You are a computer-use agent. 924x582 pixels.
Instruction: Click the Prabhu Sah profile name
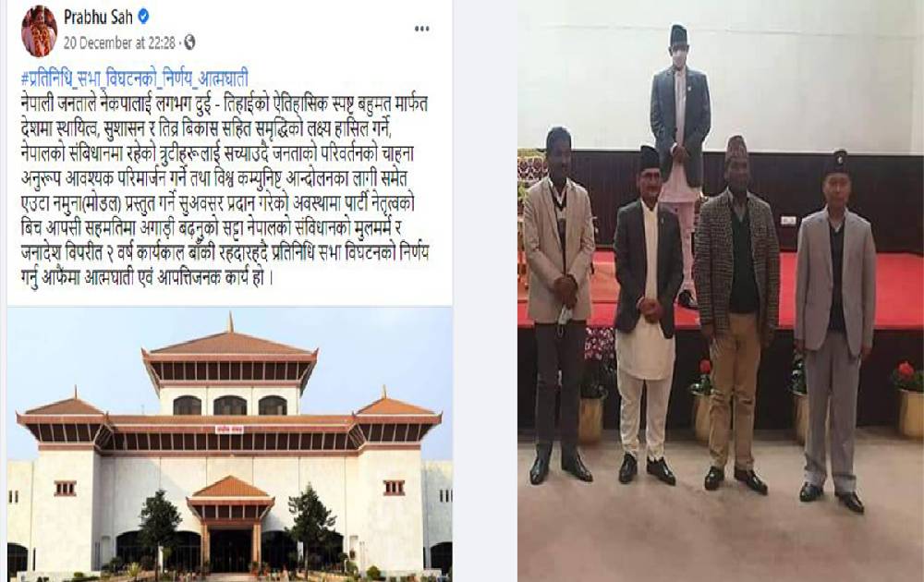pos(98,17)
